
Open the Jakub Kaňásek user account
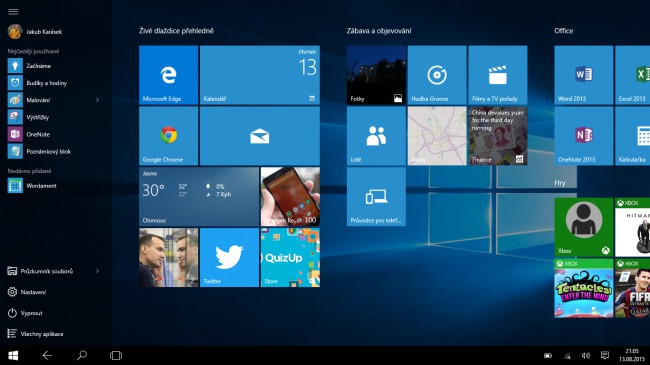pyautogui.click(x=35, y=32)
